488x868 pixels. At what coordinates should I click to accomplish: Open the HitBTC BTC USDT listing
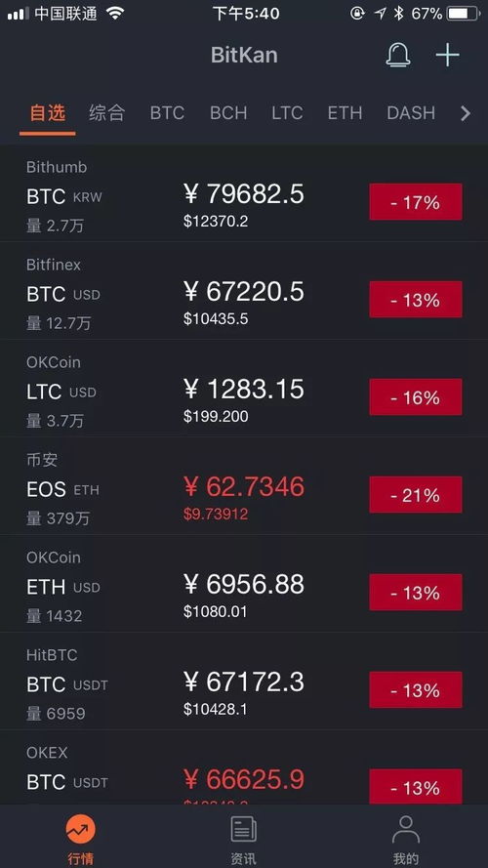tap(244, 682)
